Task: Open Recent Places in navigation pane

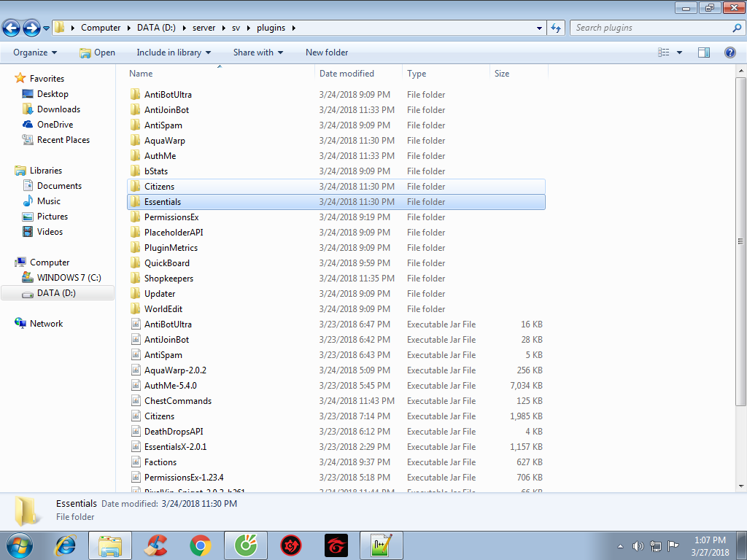Action: (x=63, y=139)
